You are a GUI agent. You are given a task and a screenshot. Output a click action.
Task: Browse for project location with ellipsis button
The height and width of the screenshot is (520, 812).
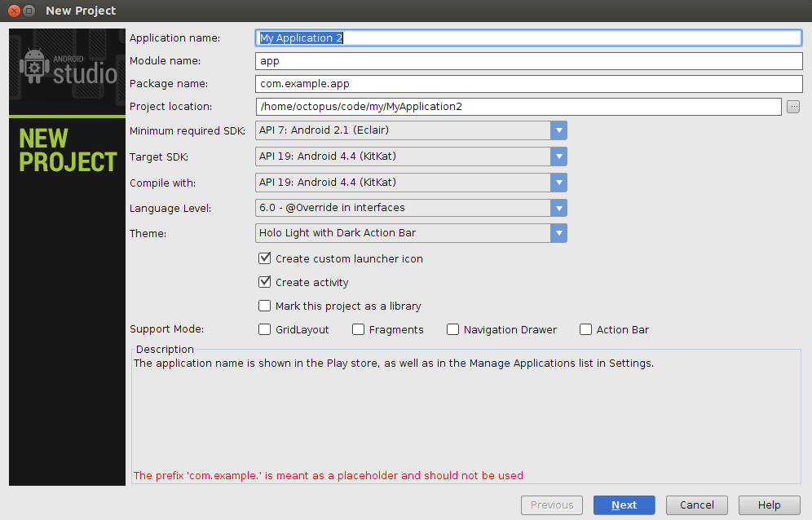click(792, 107)
